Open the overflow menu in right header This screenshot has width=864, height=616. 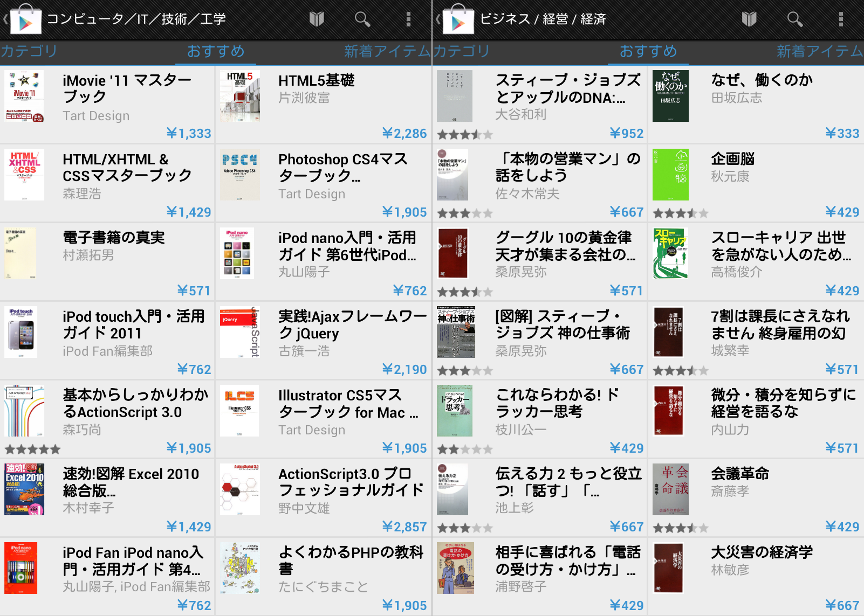(x=841, y=19)
